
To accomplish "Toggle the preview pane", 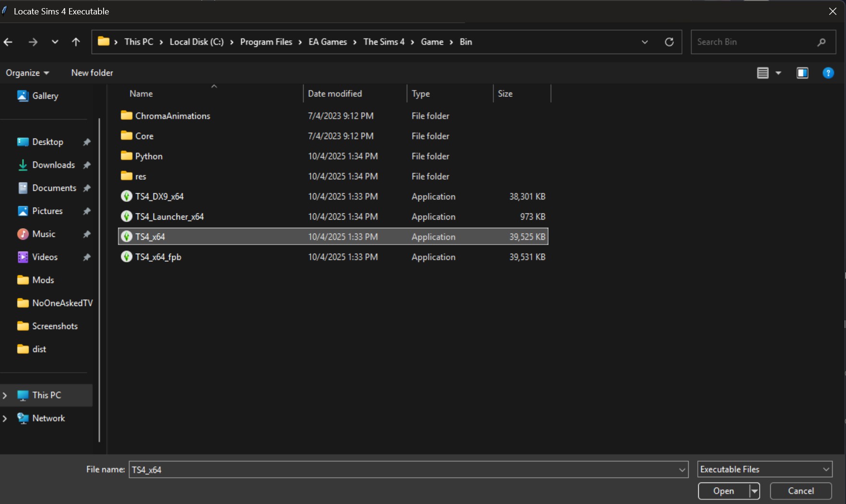I will click(x=802, y=73).
